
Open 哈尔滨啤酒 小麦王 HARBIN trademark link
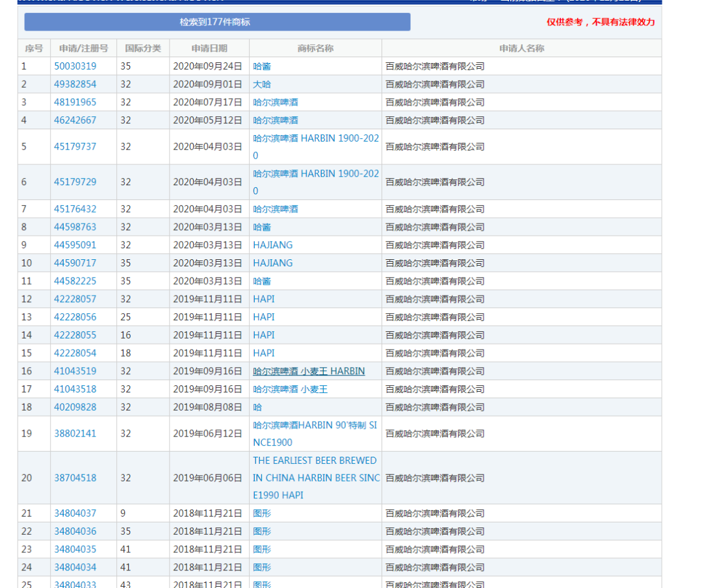pos(309,371)
